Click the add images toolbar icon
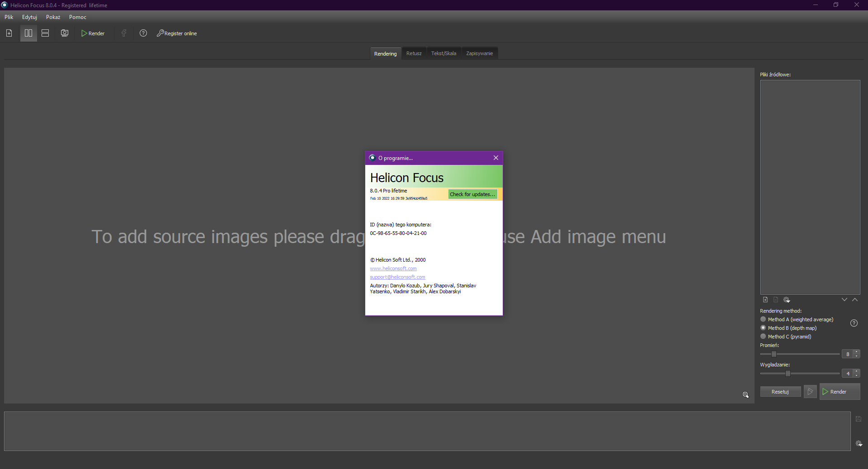 point(9,33)
